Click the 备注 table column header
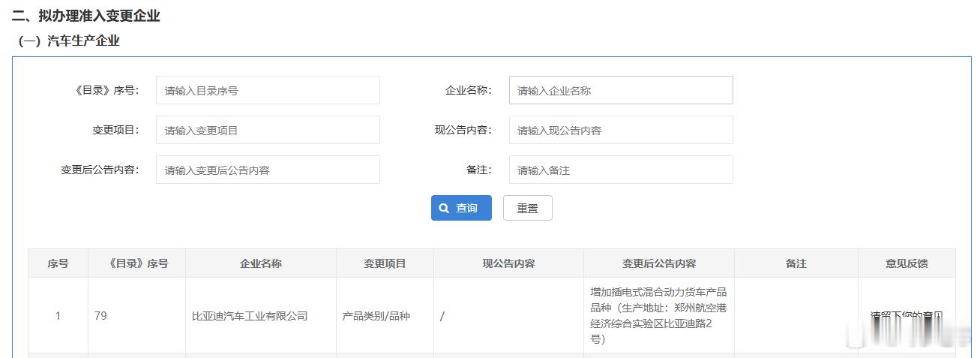This screenshot has width=980, height=358. click(x=796, y=263)
